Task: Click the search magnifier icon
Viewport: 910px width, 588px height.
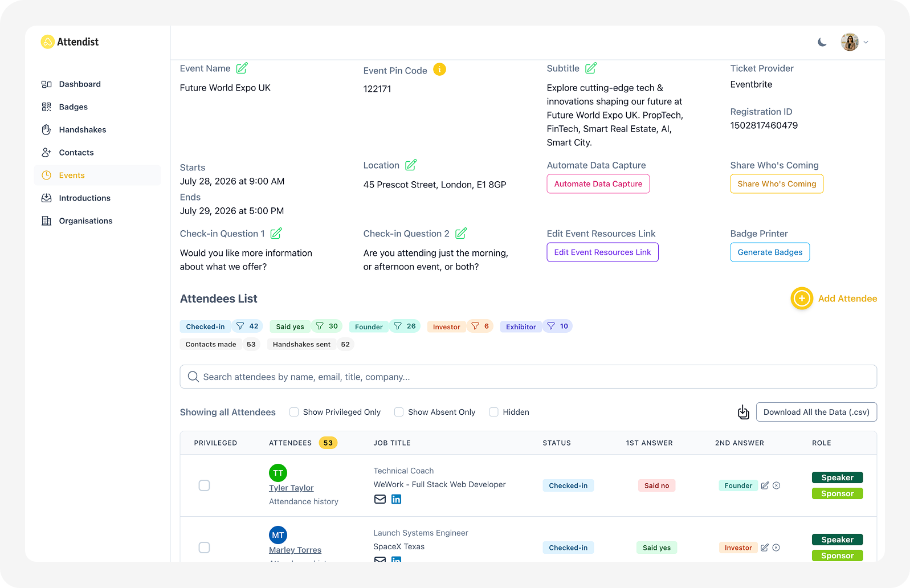Action: [193, 377]
